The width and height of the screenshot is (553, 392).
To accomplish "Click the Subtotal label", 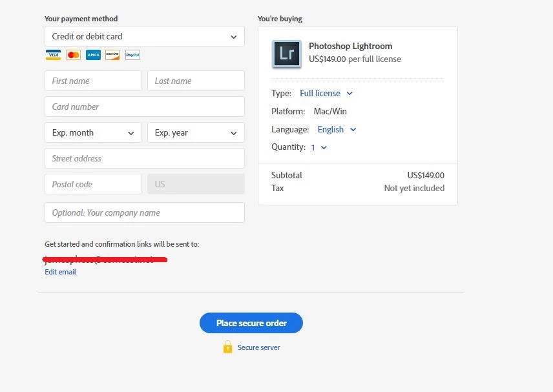I will pyautogui.click(x=286, y=175).
